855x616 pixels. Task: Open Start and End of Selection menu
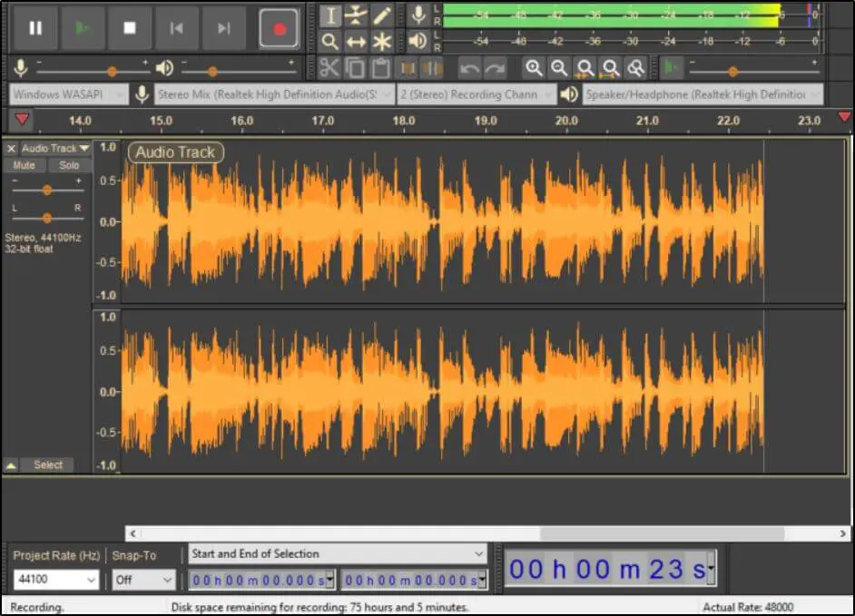pos(337,553)
